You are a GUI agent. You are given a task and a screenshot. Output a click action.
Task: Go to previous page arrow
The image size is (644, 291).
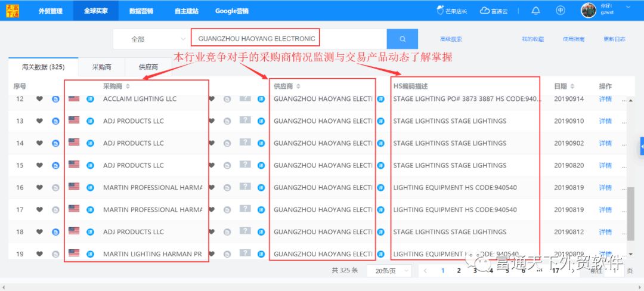pyautogui.click(x=426, y=271)
